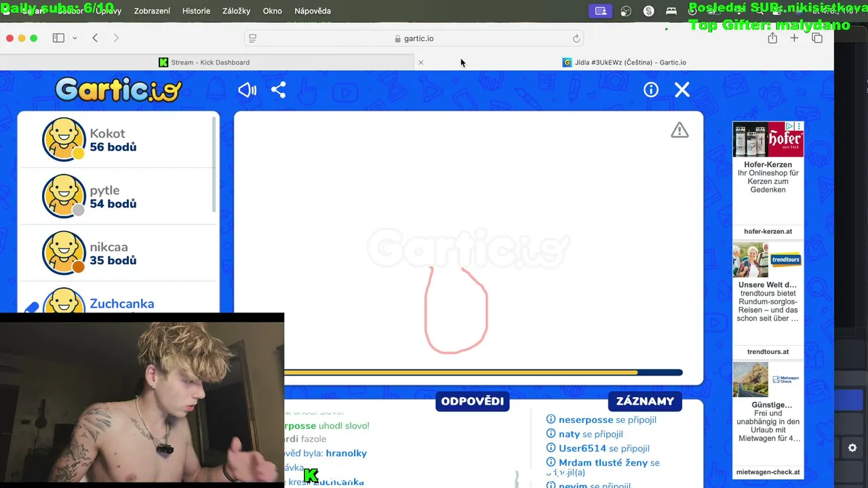Mute the Gartic.io game sound
Screen dimensions: 868x488
tap(248, 90)
